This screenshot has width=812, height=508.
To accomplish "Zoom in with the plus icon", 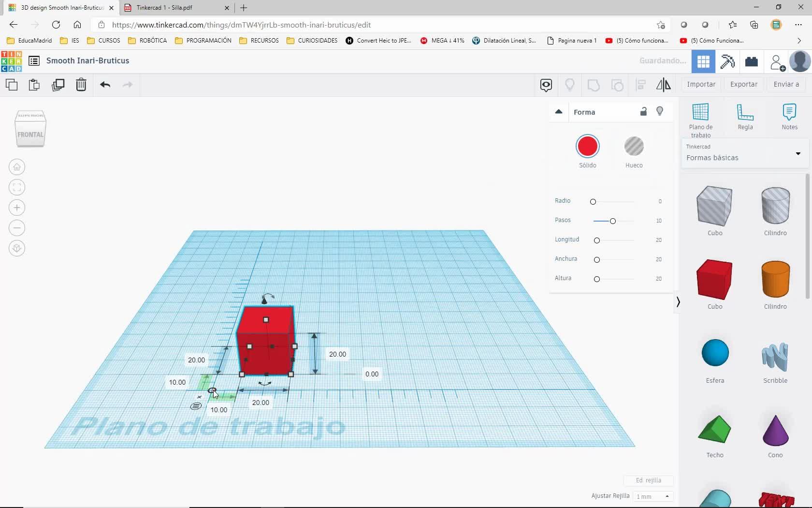I will (17, 208).
